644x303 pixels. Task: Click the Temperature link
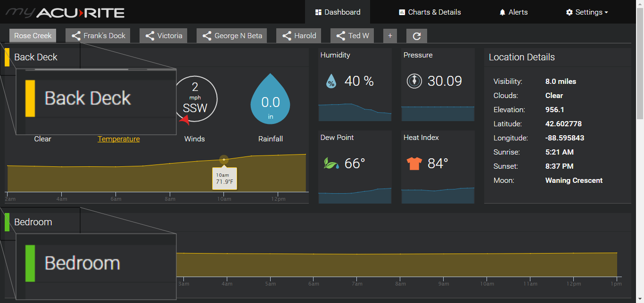coord(118,139)
